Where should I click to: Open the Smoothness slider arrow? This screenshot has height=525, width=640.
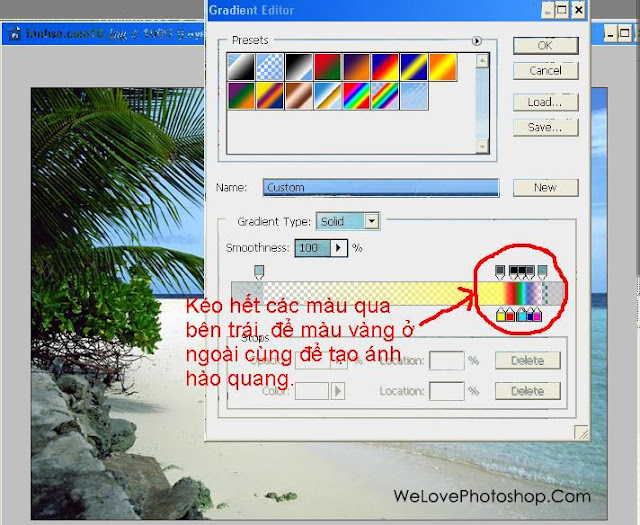coord(338,248)
